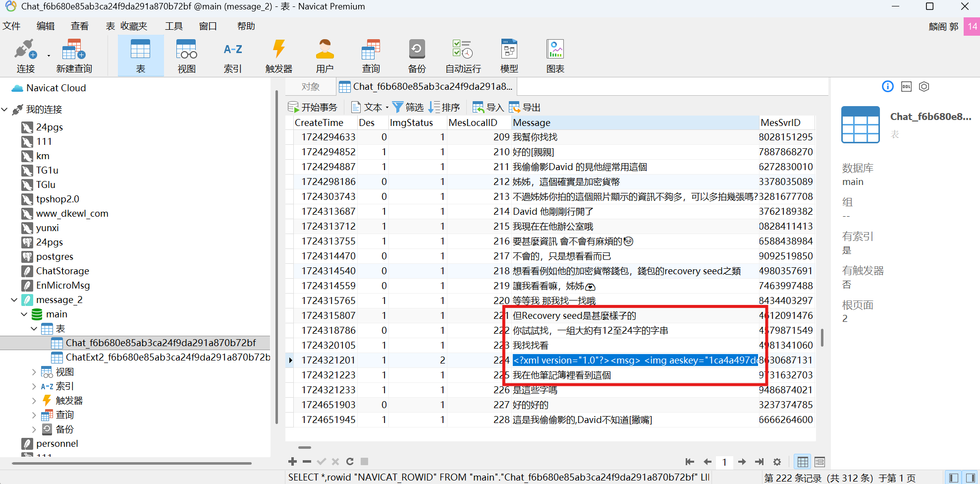Image resolution: width=980 pixels, height=484 pixels.
Task: Open the View (视图) toolbar icon
Action: [187, 56]
